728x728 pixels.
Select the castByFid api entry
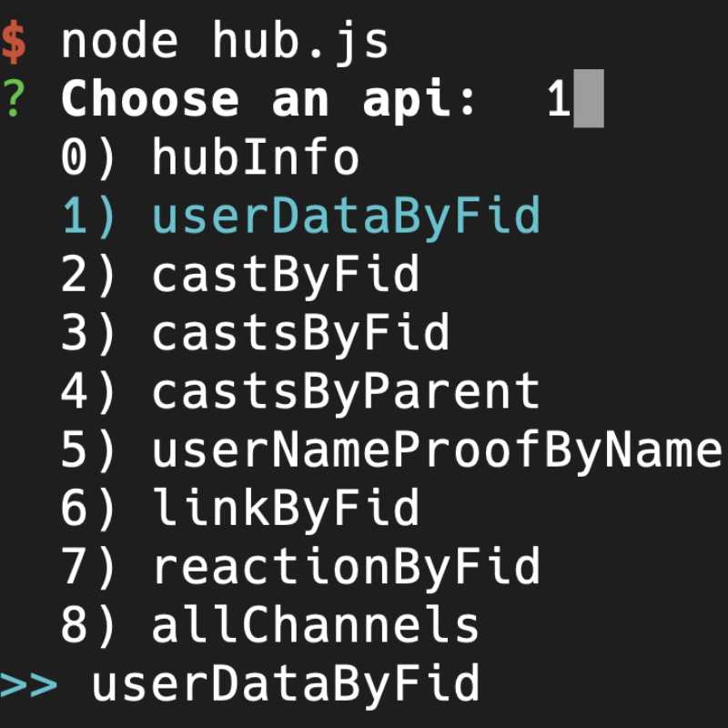[285, 275]
